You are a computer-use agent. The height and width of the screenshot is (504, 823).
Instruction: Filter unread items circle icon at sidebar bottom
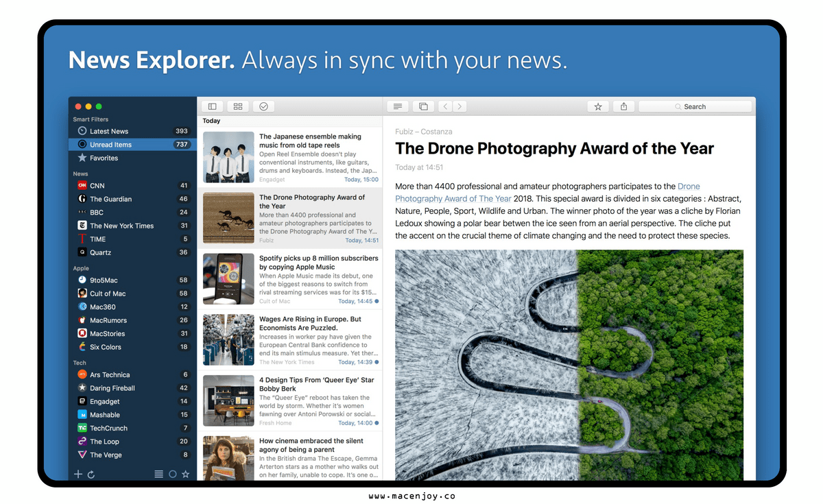(172, 474)
